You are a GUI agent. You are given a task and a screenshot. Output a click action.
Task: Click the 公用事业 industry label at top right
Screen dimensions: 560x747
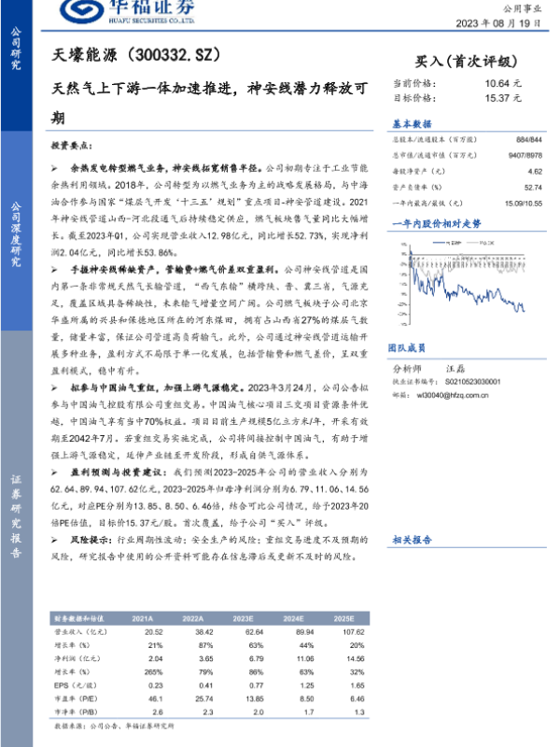tap(529, 6)
